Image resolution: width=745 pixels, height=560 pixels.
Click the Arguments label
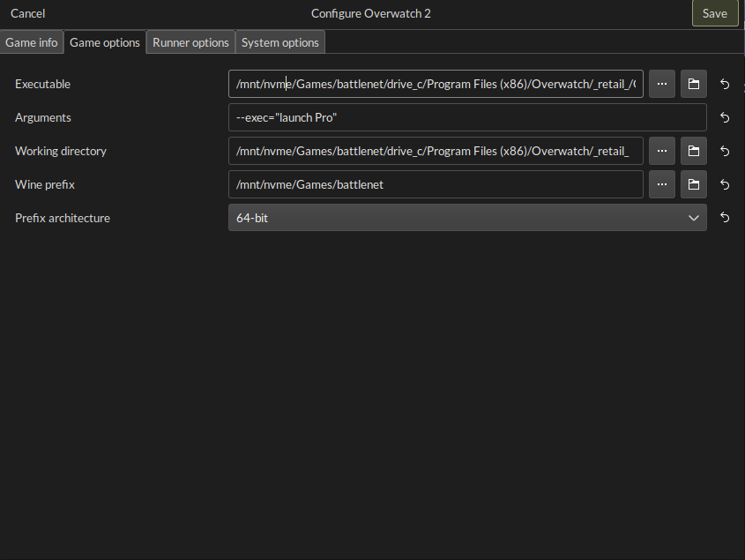coord(43,117)
